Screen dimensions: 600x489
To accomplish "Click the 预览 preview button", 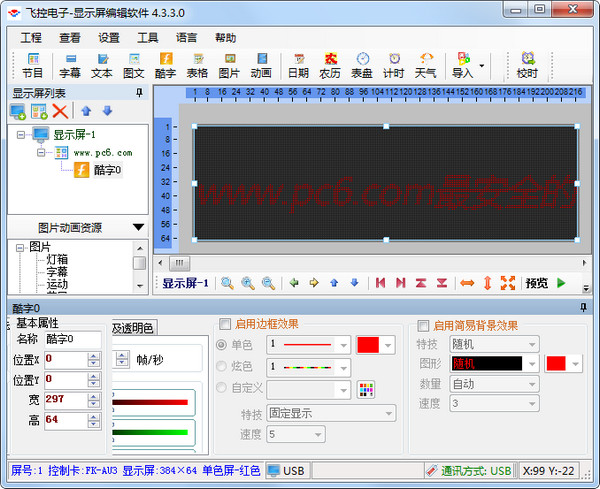I will pyautogui.click(x=536, y=283).
